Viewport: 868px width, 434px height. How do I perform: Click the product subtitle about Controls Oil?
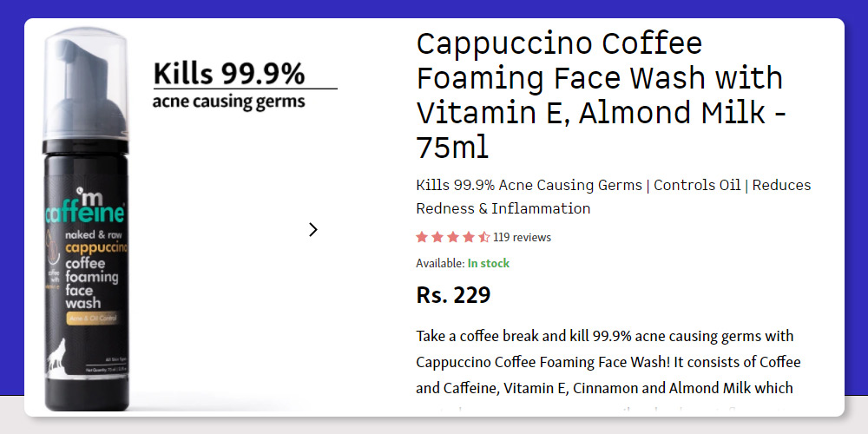click(614, 196)
